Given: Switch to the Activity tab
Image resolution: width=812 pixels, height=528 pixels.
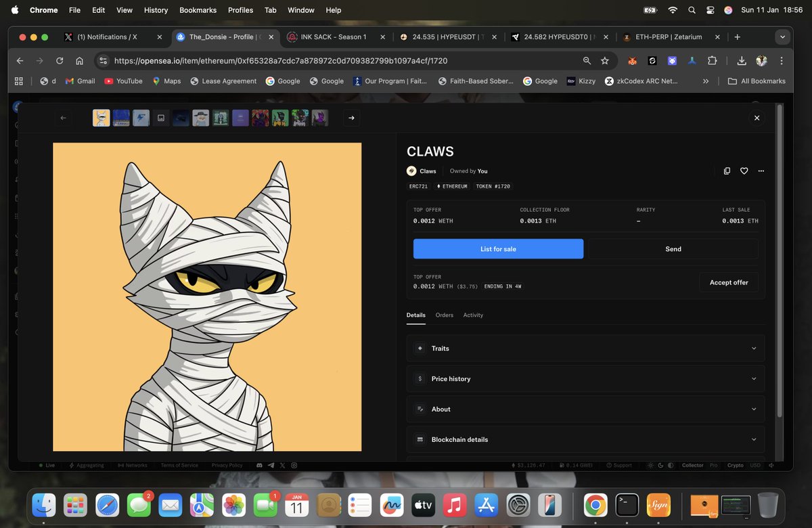Looking at the screenshot, I should (x=473, y=315).
